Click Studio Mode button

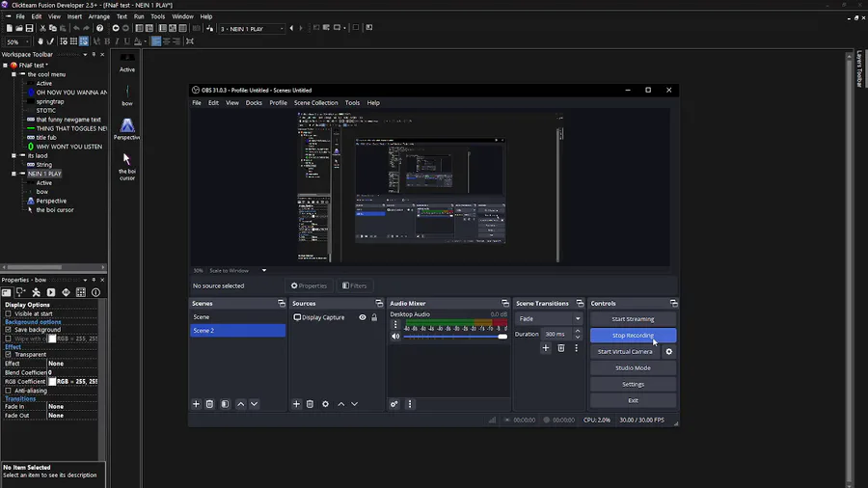coord(633,368)
